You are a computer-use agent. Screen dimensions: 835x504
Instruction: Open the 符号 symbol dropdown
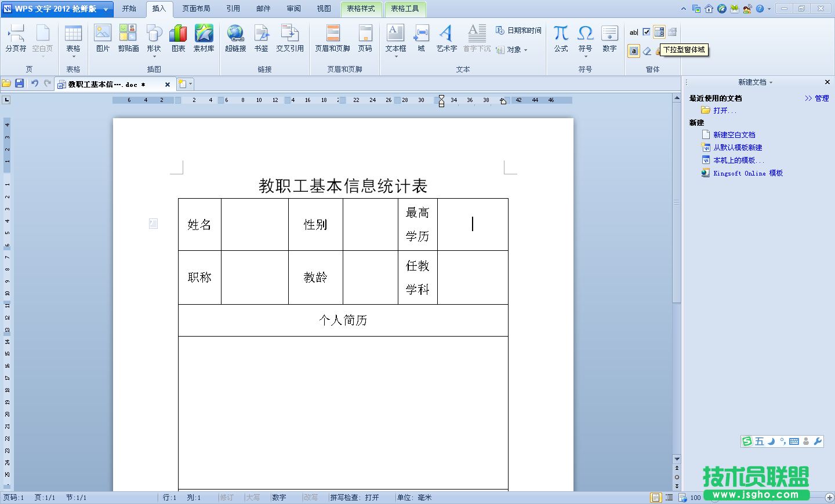585,56
